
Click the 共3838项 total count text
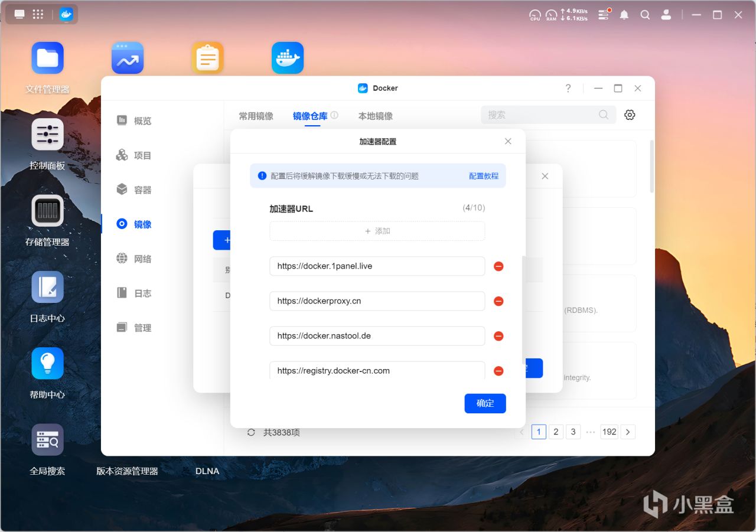[x=282, y=432]
